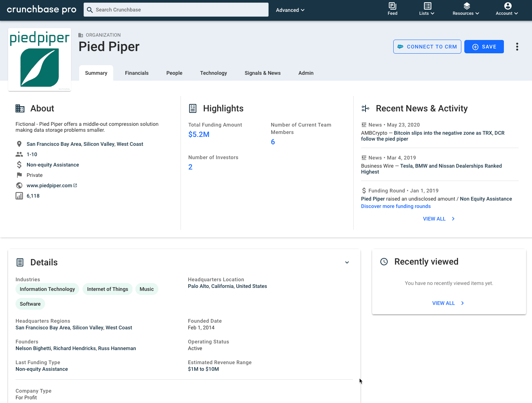Open founder Russ Hanneman

click(x=117, y=348)
